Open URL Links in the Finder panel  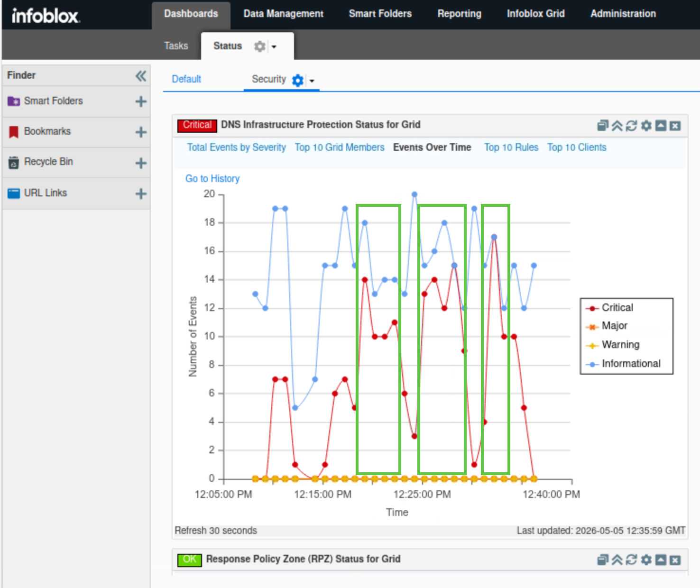[46, 193]
